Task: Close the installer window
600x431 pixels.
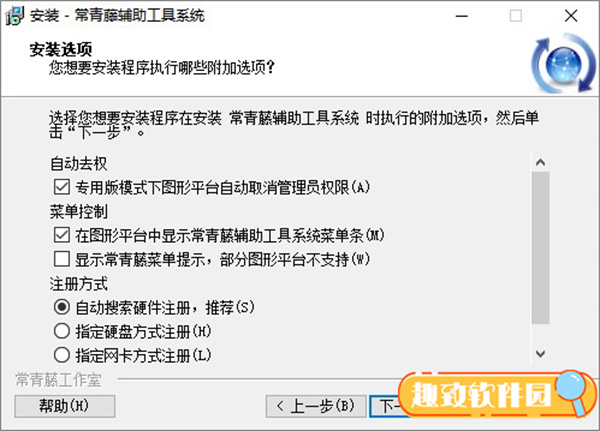Action: [571, 16]
